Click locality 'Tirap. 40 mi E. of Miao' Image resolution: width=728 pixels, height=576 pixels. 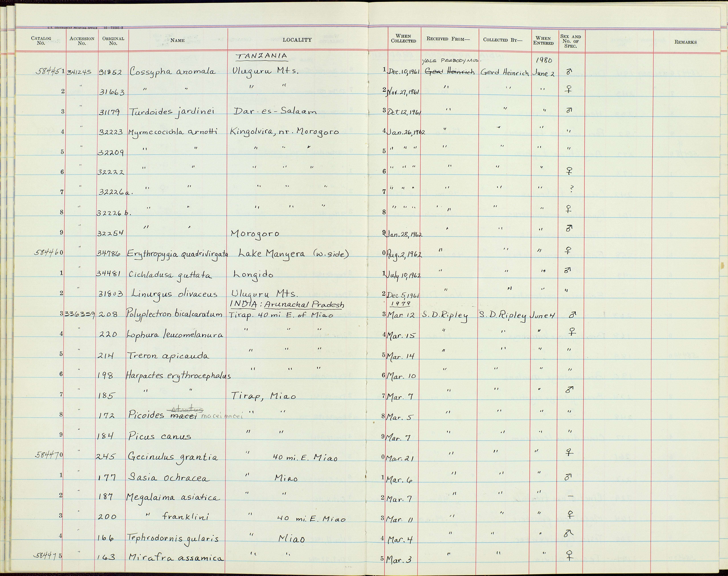point(281,315)
